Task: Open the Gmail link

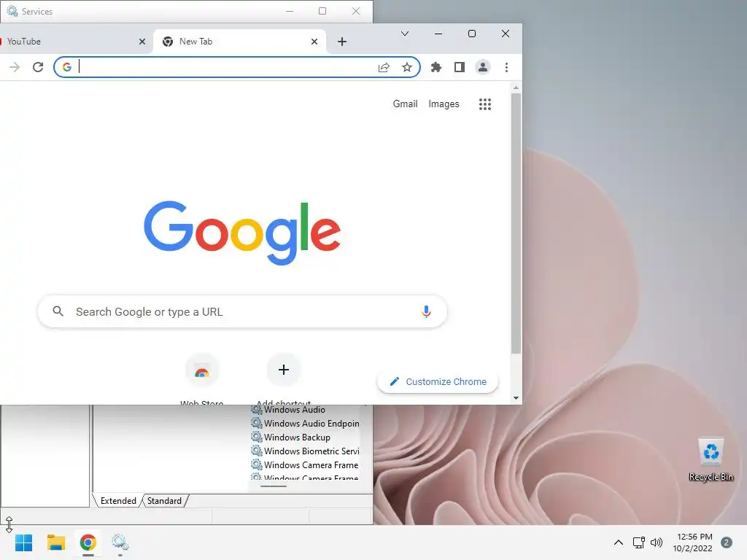Action: (405, 104)
